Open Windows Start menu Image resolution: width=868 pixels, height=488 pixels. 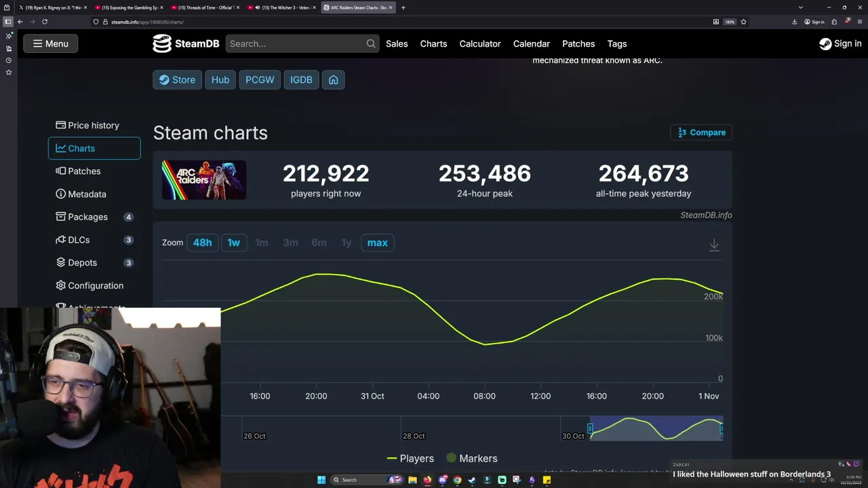[321, 480]
